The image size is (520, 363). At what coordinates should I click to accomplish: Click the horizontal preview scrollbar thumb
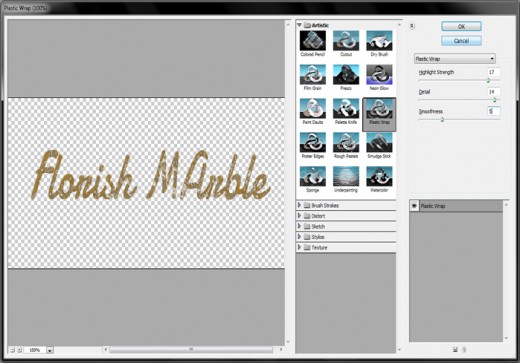coord(191,349)
